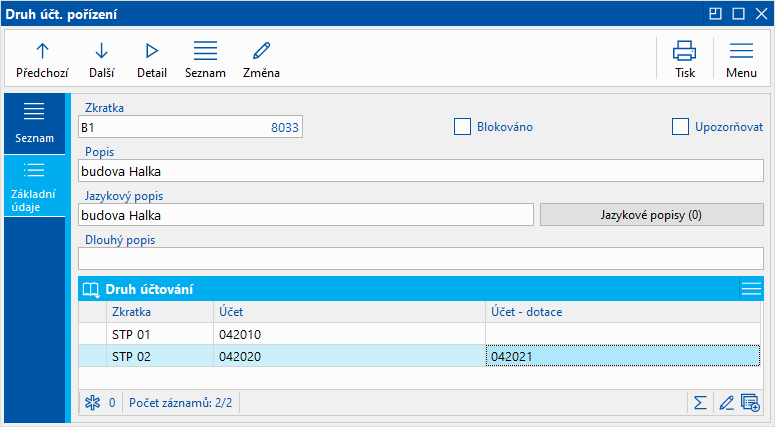This screenshot has width=775, height=427.
Task: Click the Jazykový popis input field
Action: coord(306,215)
